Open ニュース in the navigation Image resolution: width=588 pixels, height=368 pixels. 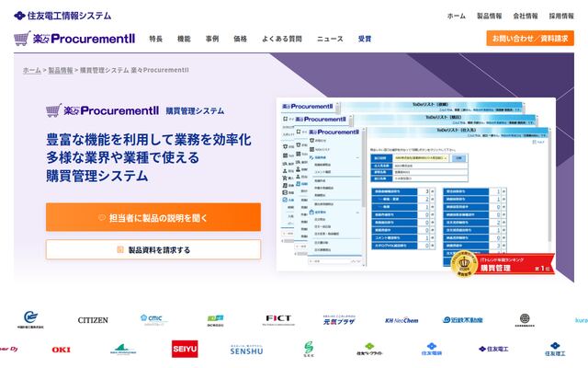[330, 39]
